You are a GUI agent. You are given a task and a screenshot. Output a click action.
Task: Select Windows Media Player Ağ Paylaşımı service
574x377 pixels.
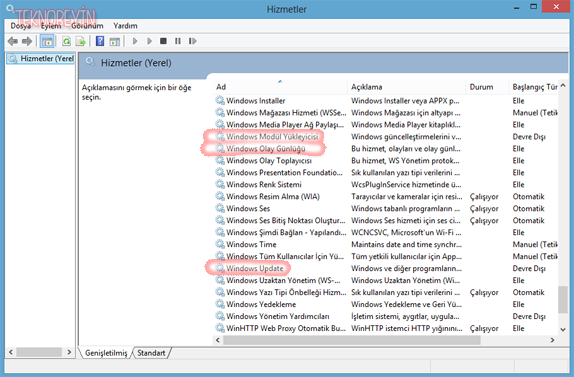(x=285, y=124)
